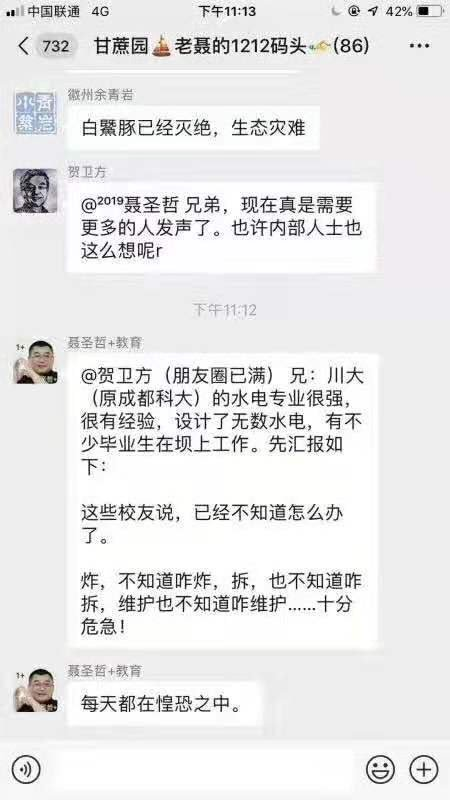
Task: Open the emoji smiley picker
Action: [x=381, y=769]
